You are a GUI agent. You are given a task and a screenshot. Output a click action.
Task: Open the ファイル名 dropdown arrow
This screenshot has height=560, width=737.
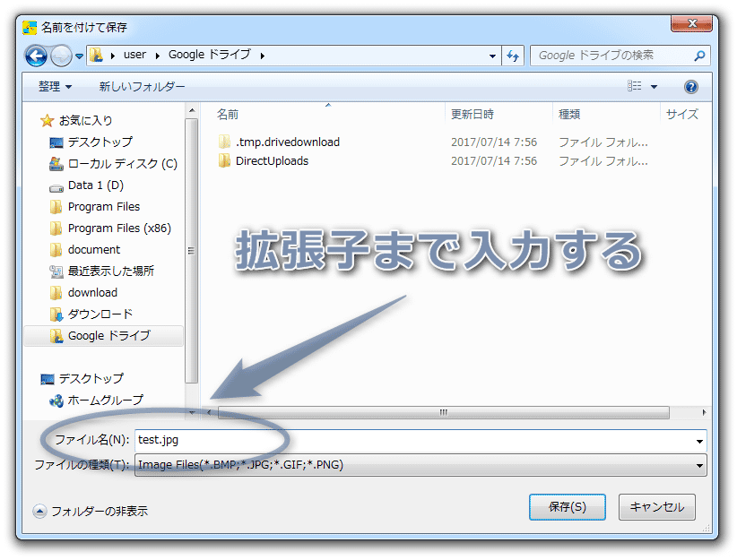(x=699, y=441)
